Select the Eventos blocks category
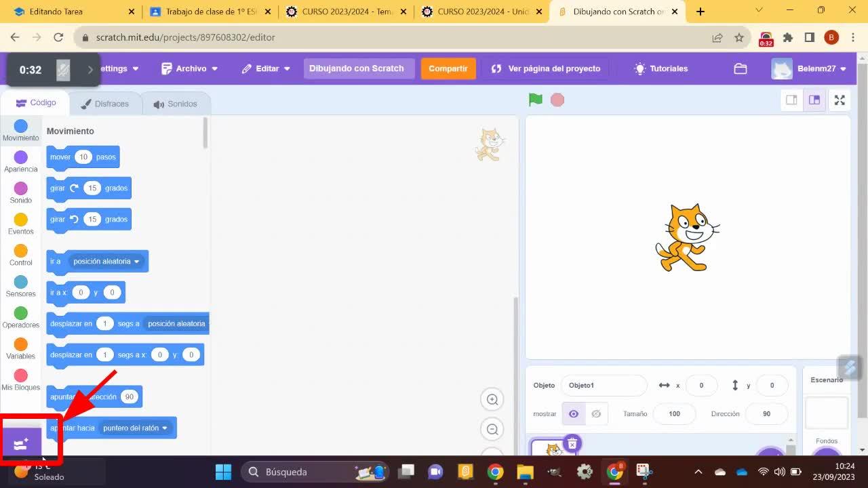This screenshot has width=868, height=488. pyautogui.click(x=21, y=224)
